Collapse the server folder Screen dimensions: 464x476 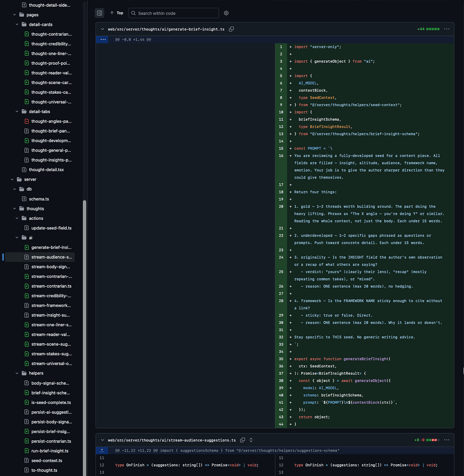click(x=12, y=179)
